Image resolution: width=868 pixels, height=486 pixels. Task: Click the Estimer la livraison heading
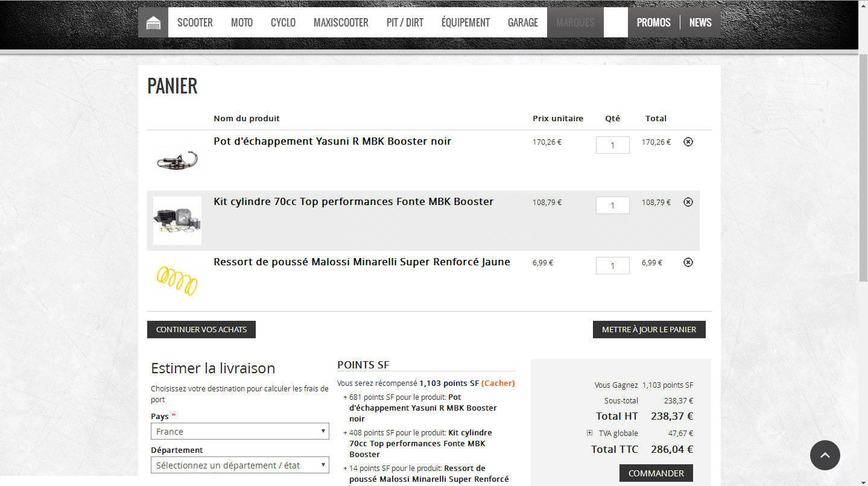pos(213,368)
